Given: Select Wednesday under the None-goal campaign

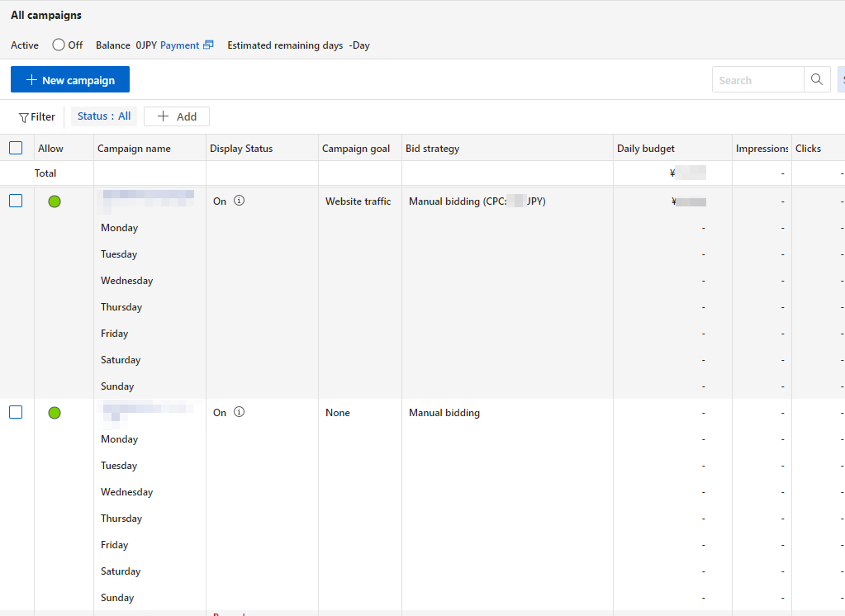Looking at the screenshot, I should (127, 492).
